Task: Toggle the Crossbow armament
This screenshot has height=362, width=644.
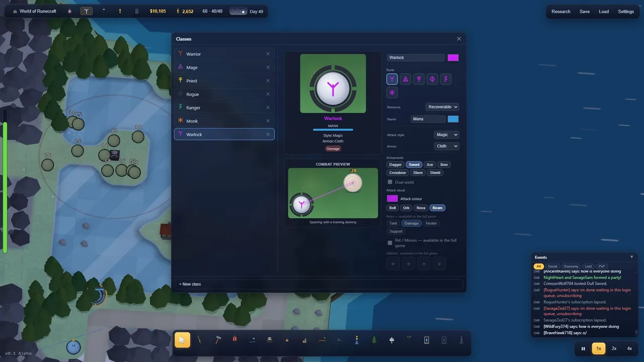Action: [x=397, y=172]
